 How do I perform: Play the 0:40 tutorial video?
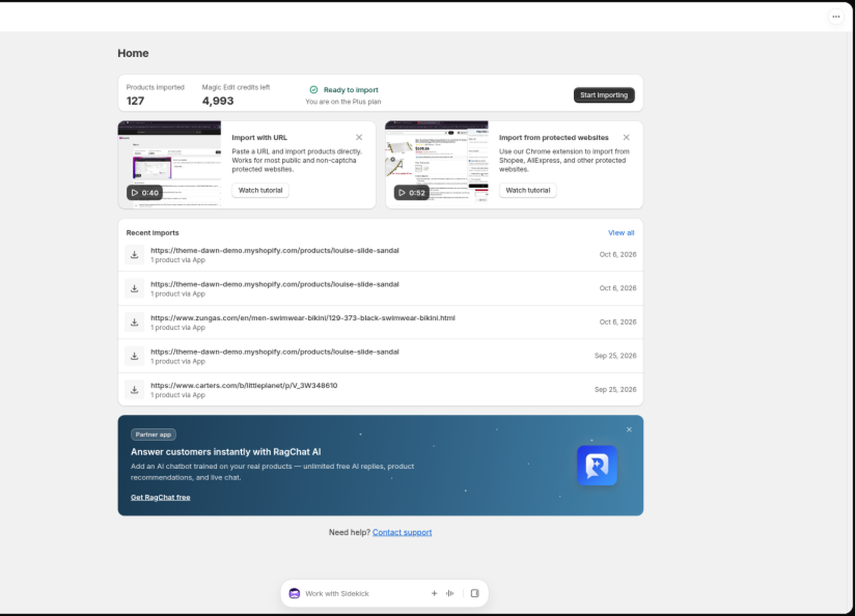pyautogui.click(x=145, y=192)
